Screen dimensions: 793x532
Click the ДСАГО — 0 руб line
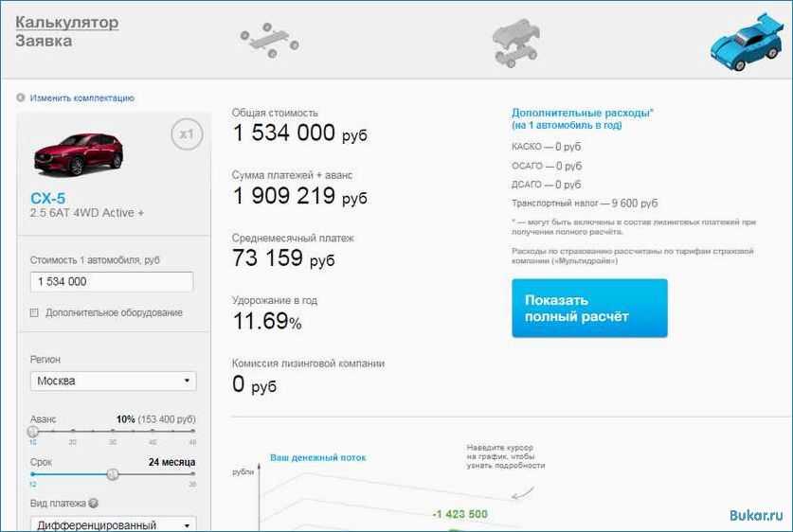[547, 185]
